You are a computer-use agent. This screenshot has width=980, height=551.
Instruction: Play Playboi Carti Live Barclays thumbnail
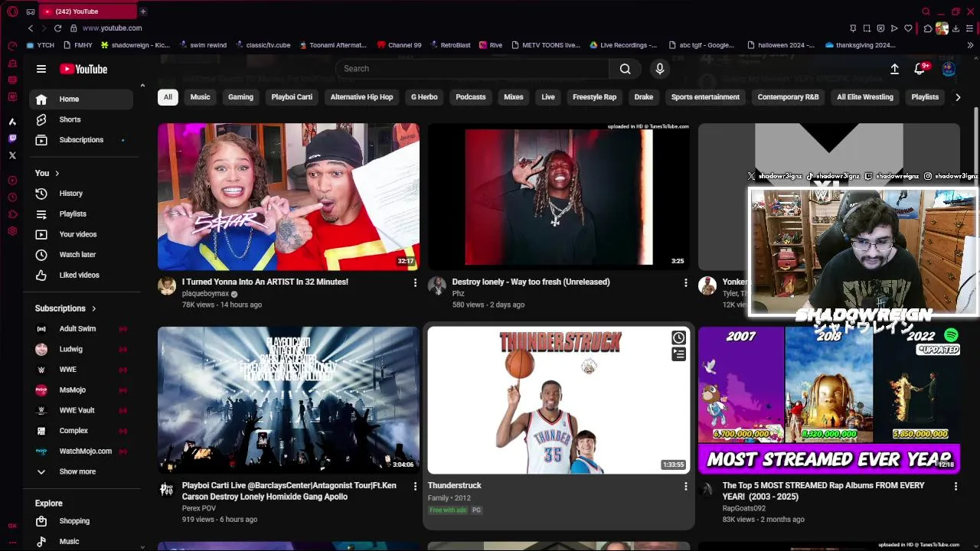(x=289, y=400)
